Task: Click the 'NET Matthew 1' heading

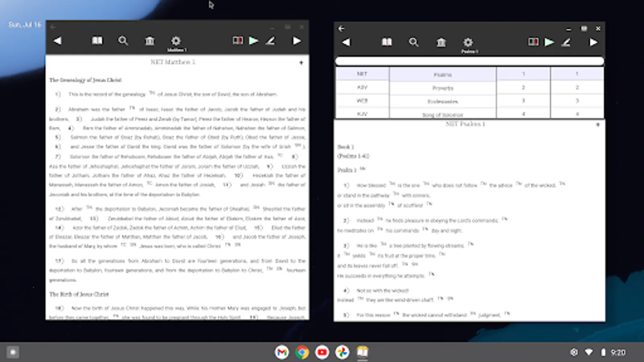Action: 173,62
